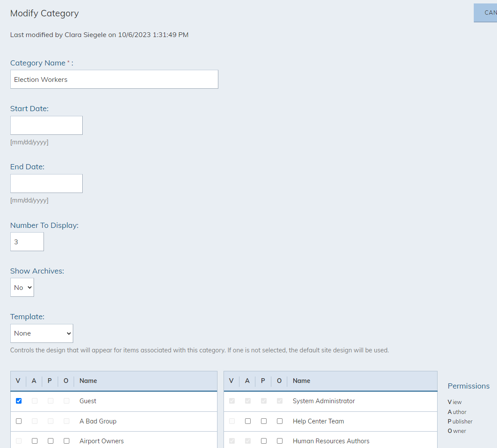Check Owner for Human Resources Authors
Image resolution: width=497 pixels, height=448 pixels.
[x=280, y=441]
